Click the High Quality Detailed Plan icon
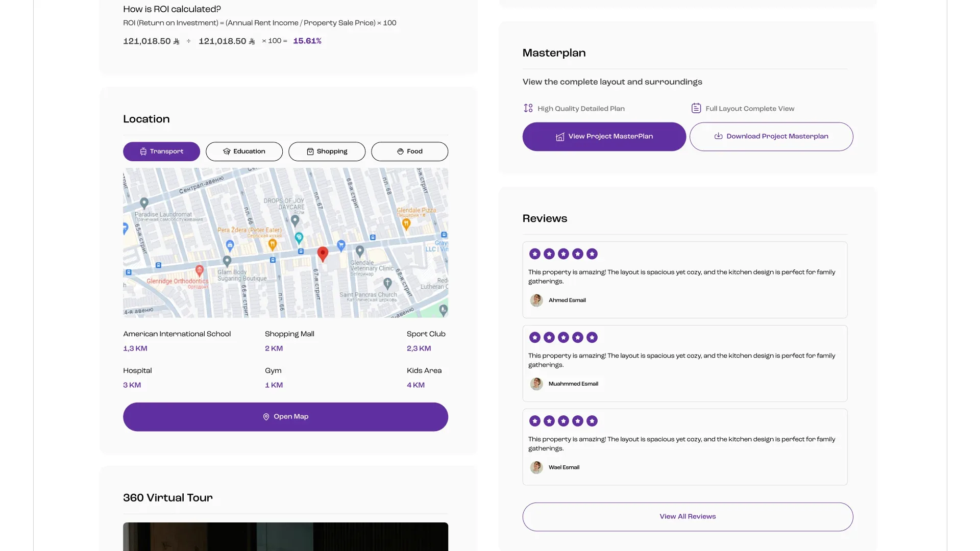Screen dimensions: 980x551 [x=528, y=108]
